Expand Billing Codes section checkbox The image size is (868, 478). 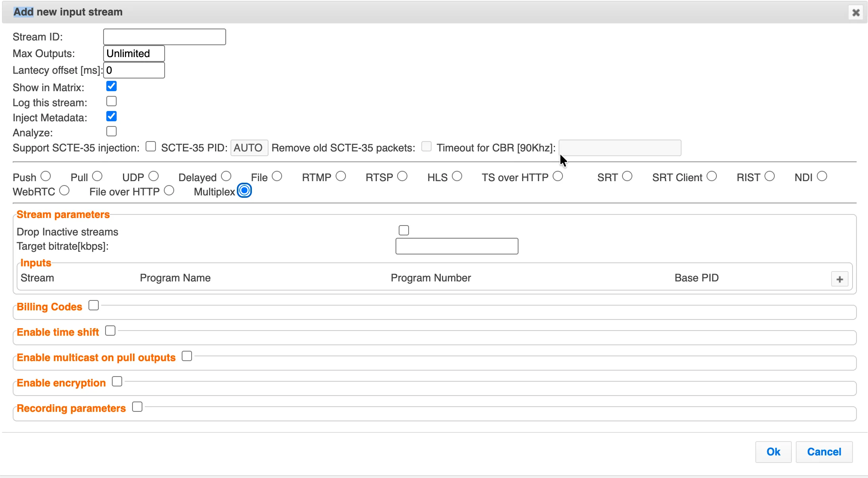[x=94, y=305]
